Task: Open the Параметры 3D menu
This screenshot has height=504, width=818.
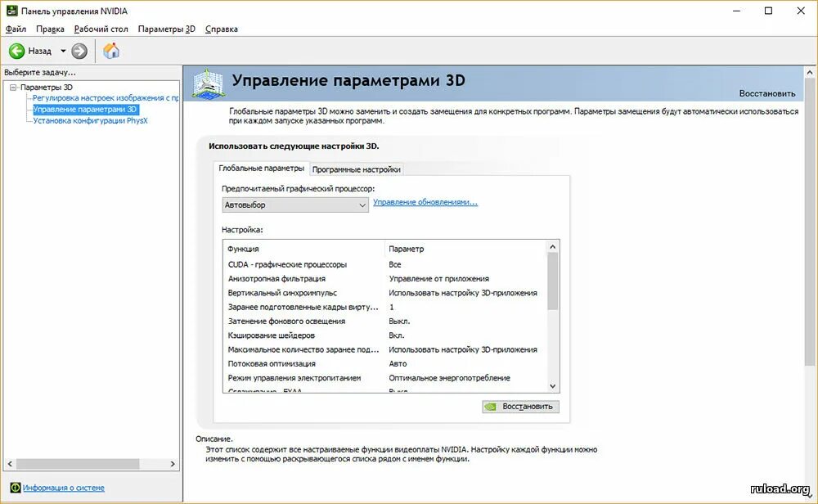Action: pos(166,29)
